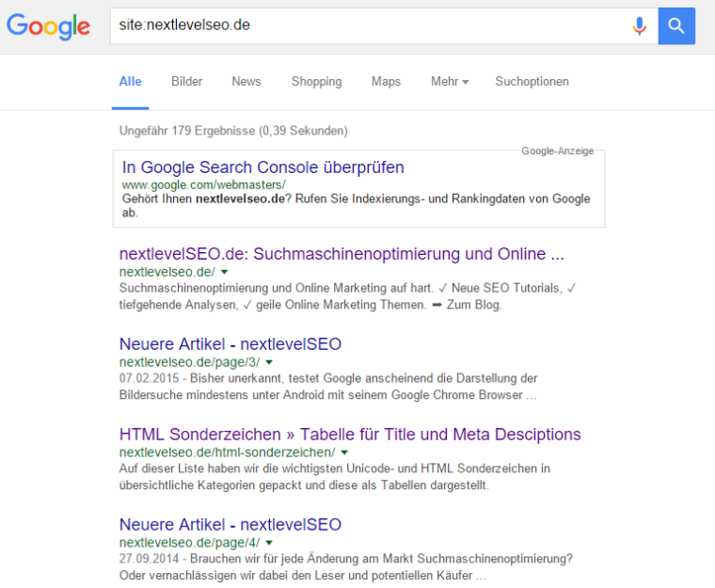Image resolution: width=715 pixels, height=588 pixels.
Task: Open 'Neuere Artikel' result for page 4
Action: click(230, 525)
